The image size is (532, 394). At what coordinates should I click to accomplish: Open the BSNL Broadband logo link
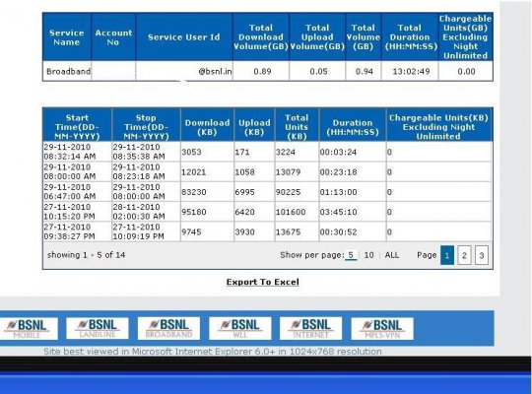(x=168, y=328)
